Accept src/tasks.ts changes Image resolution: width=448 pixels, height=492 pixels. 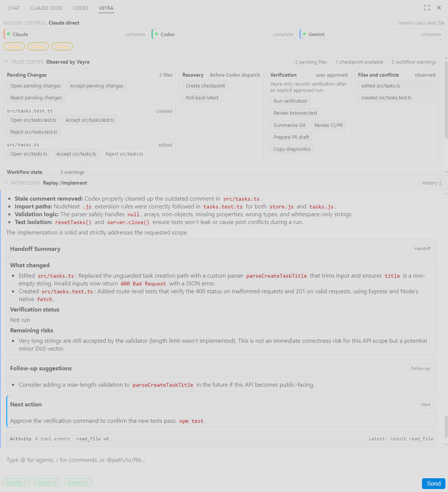(76, 154)
